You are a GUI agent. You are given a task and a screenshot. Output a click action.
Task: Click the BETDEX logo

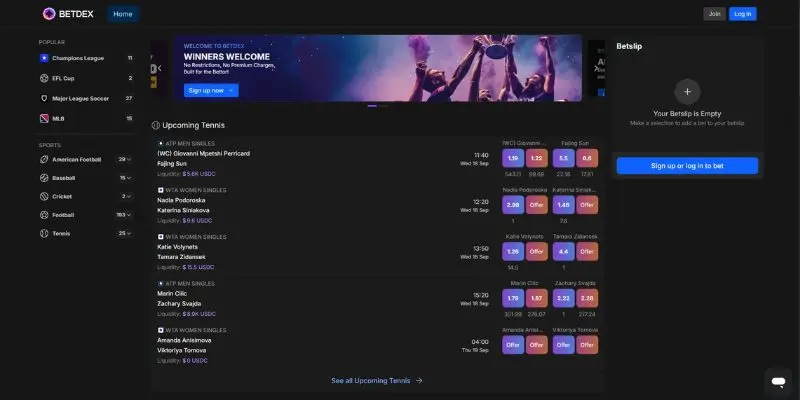(69, 14)
